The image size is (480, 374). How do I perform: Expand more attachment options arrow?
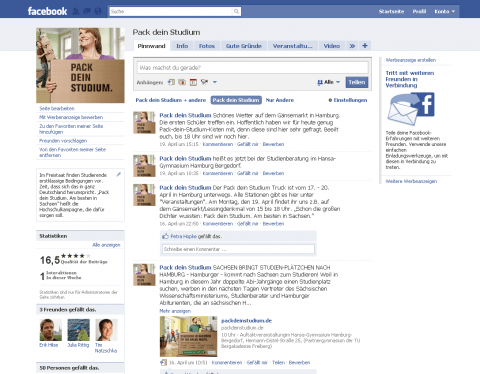(x=215, y=82)
